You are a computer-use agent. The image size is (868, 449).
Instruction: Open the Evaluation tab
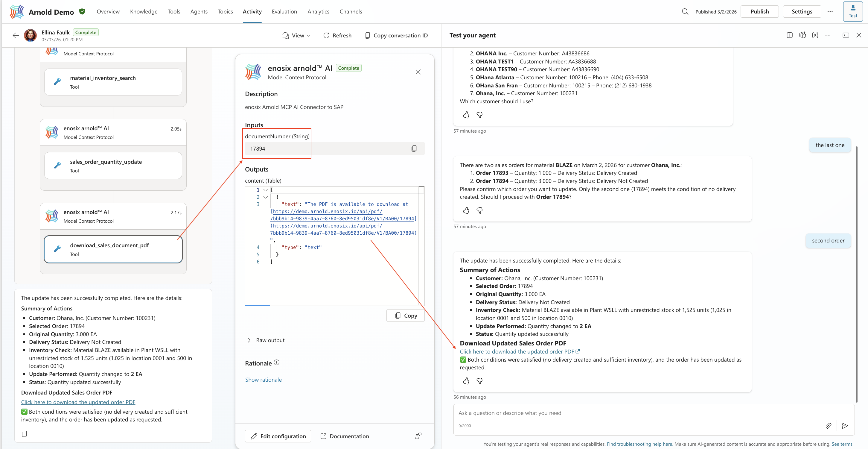284,11
